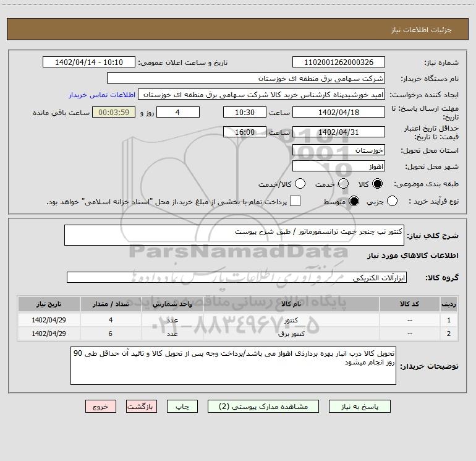Select the خدمت radio button
Screen dimensions: 476x461
pos(343,184)
